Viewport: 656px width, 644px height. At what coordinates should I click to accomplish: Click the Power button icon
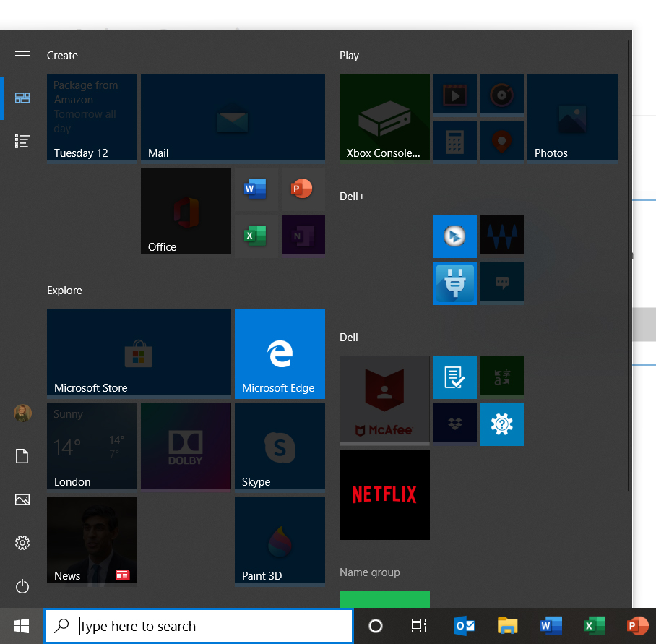coord(22,586)
